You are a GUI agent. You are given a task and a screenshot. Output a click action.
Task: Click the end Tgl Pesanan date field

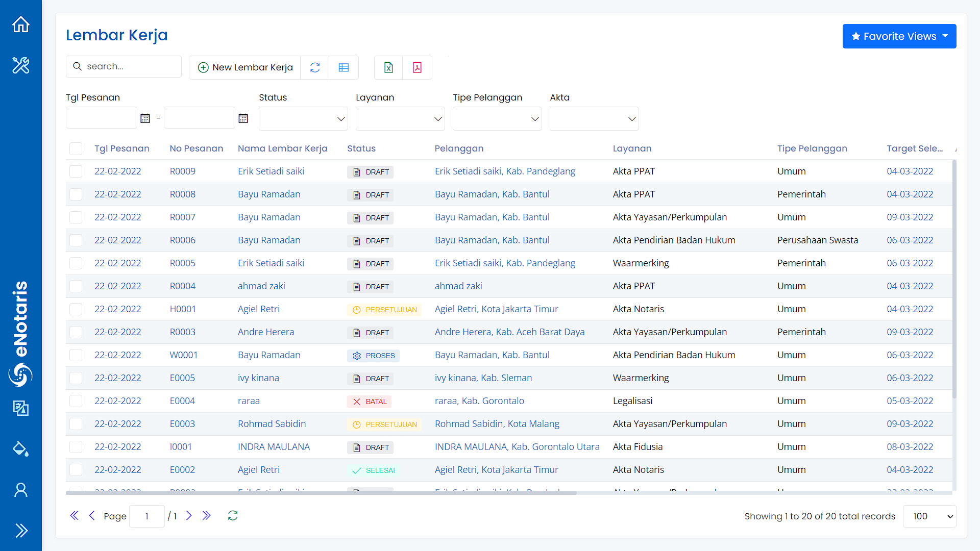200,118
